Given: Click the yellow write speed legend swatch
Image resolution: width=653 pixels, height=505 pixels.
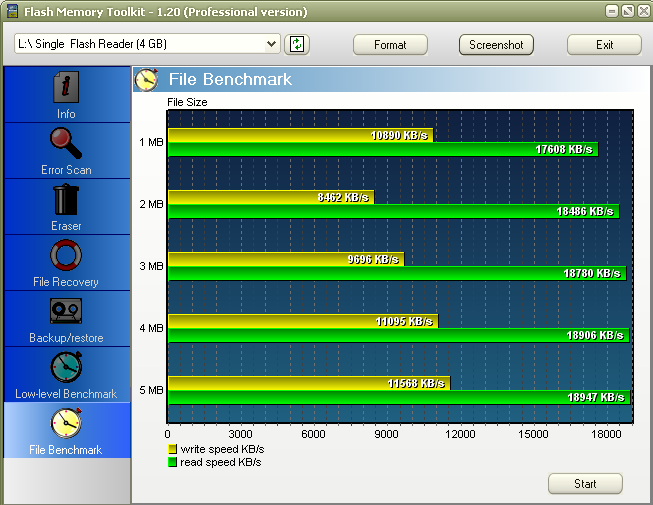Looking at the screenshot, I should pos(172,449).
